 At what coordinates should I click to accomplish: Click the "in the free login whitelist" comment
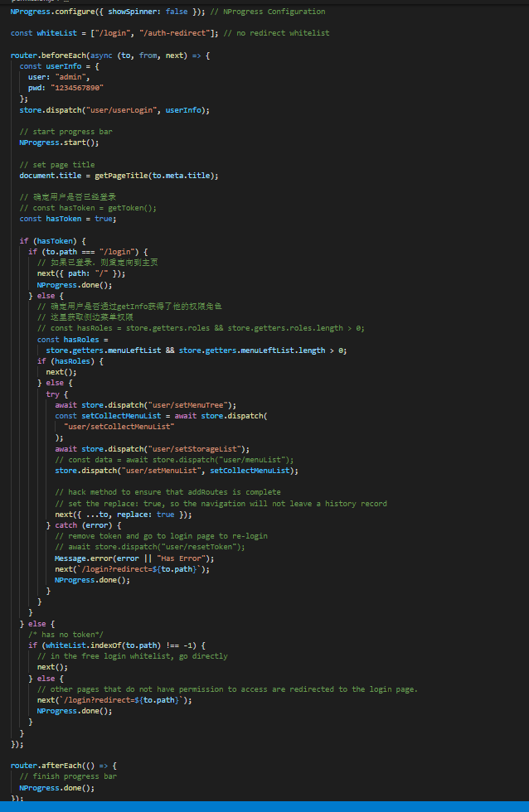tap(132, 656)
